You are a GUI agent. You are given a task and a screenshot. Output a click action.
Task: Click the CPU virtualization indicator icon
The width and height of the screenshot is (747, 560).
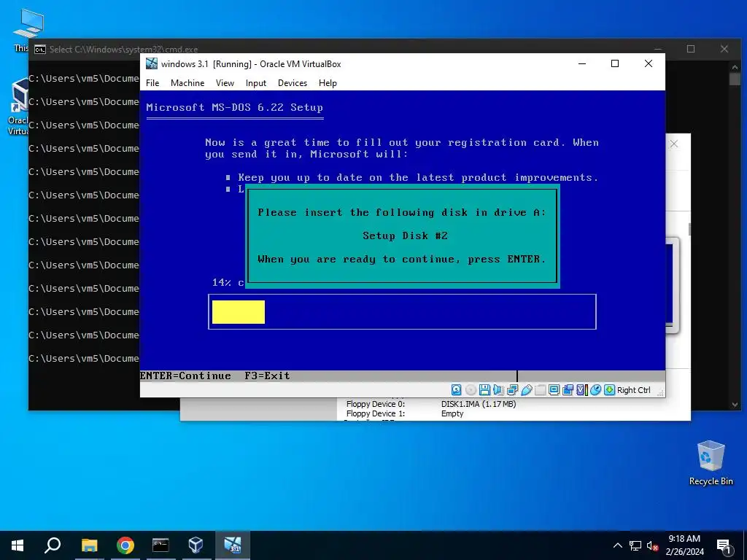(x=581, y=390)
